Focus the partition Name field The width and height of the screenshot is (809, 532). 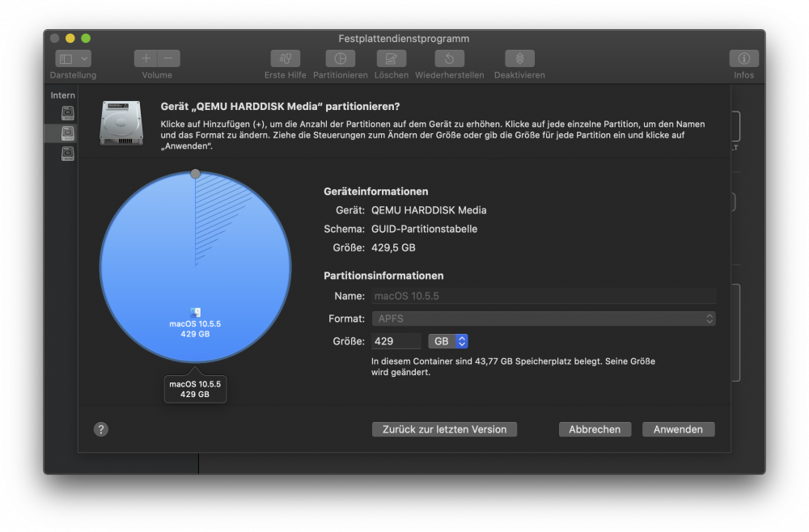tap(544, 296)
